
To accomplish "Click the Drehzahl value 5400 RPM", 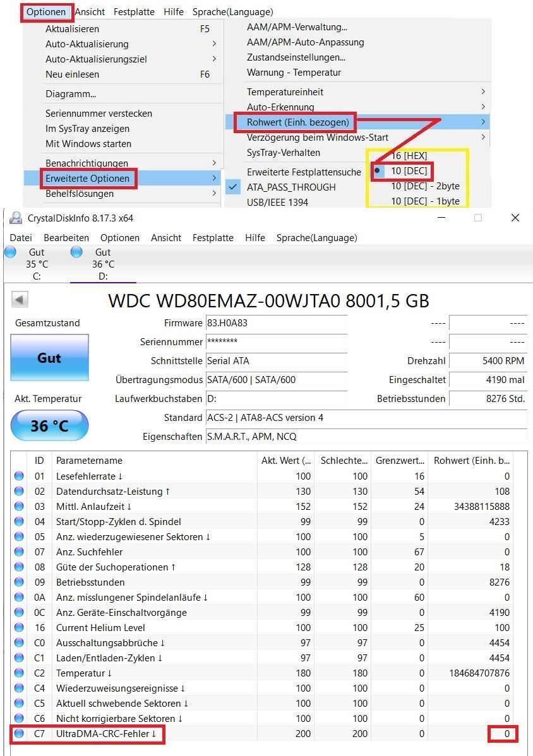I will (x=488, y=360).
